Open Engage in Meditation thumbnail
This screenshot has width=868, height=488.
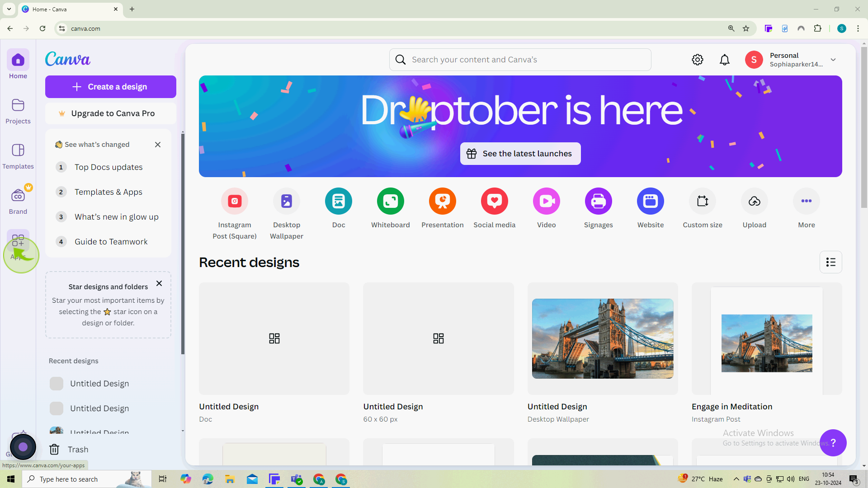pos(767,338)
